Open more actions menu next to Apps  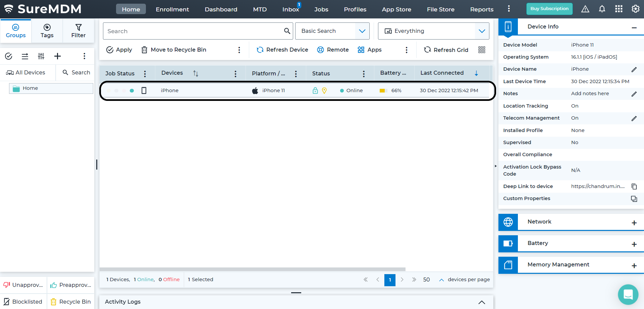coord(407,50)
